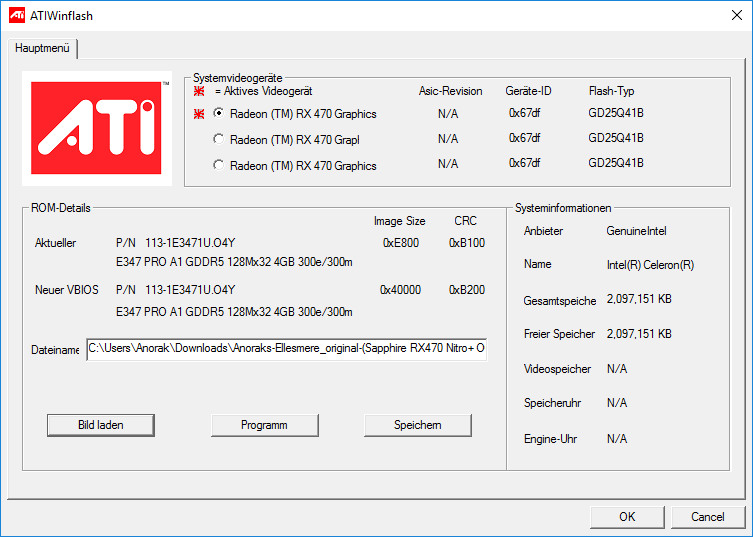Choose the third Radeon RX 470 Graphics device
Viewport: 753px width, 537px height.
click(x=219, y=166)
